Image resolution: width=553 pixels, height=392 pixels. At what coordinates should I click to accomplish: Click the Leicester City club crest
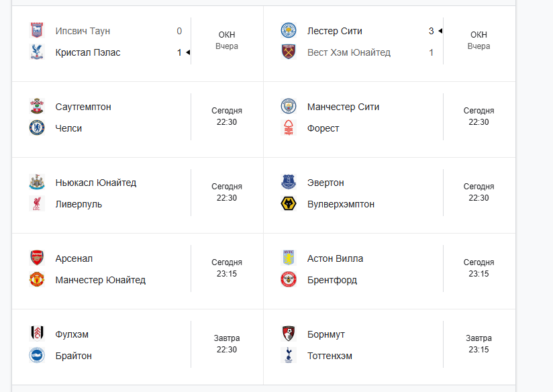(x=289, y=30)
